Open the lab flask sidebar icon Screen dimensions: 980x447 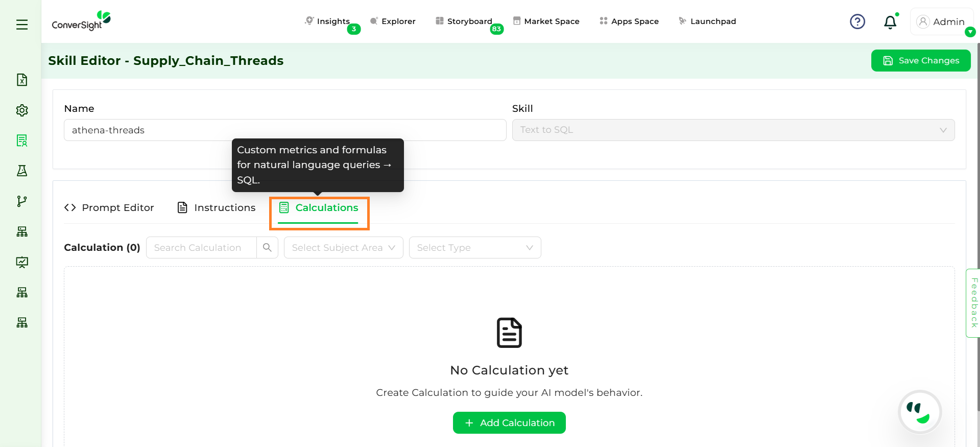pyautogui.click(x=22, y=171)
